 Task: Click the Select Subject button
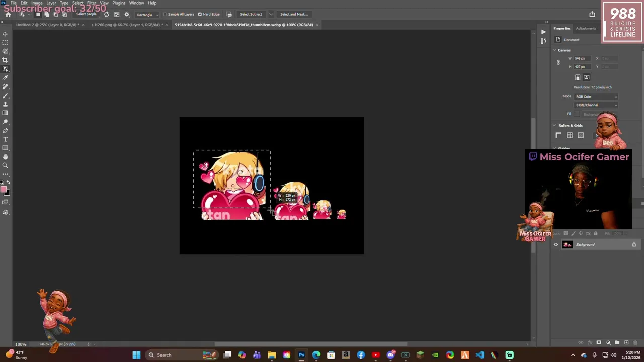point(251,14)
